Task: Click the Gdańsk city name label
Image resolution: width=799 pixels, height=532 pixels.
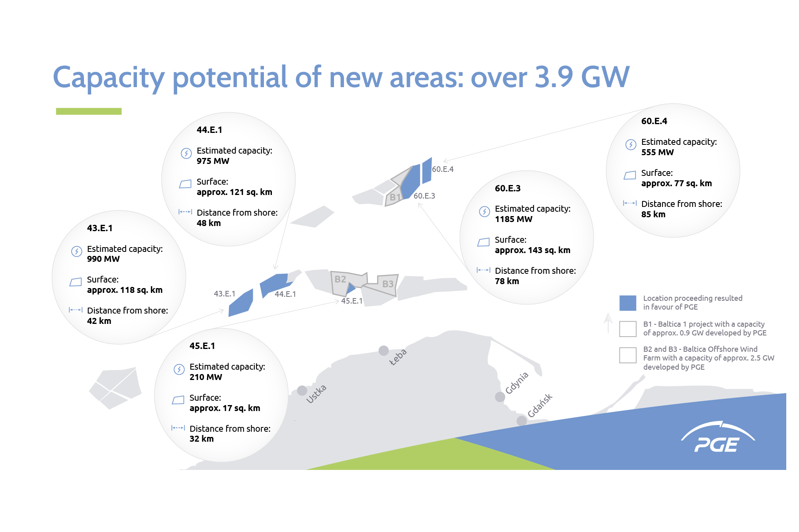Action: click(540, 405)
